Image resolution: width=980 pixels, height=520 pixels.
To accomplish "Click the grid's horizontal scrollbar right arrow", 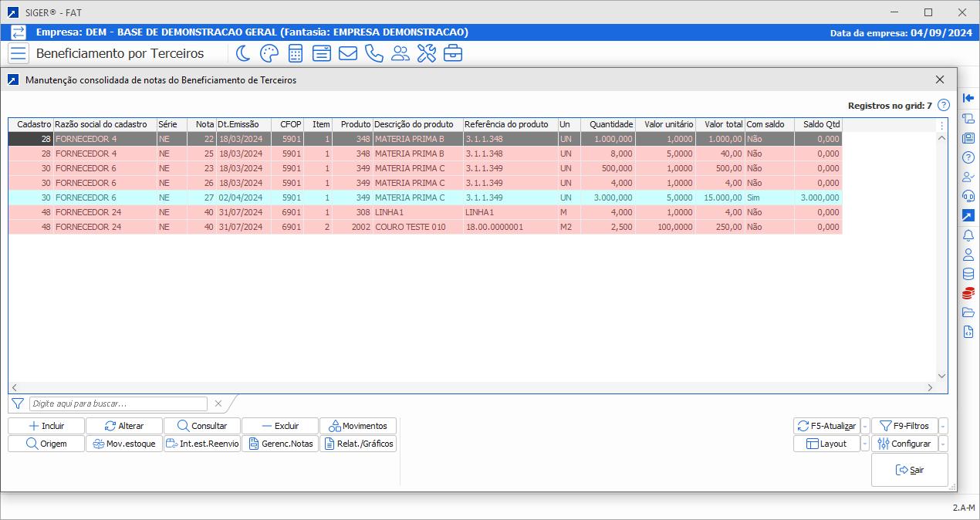I will pos(931,387).
